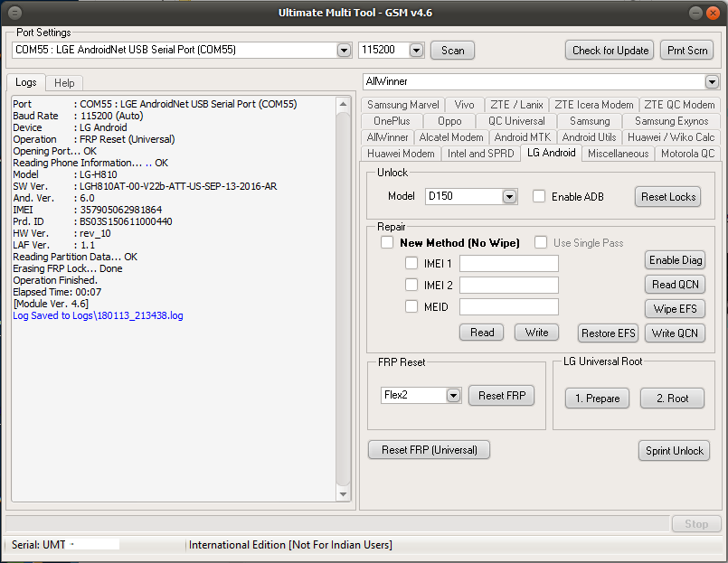Open the Vivo tab
The height and width of the screenshot is (563, 728).
464,105
